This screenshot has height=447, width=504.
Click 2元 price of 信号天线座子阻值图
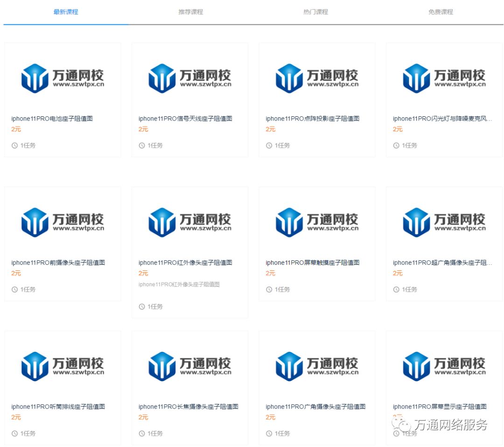coord(143,129)
